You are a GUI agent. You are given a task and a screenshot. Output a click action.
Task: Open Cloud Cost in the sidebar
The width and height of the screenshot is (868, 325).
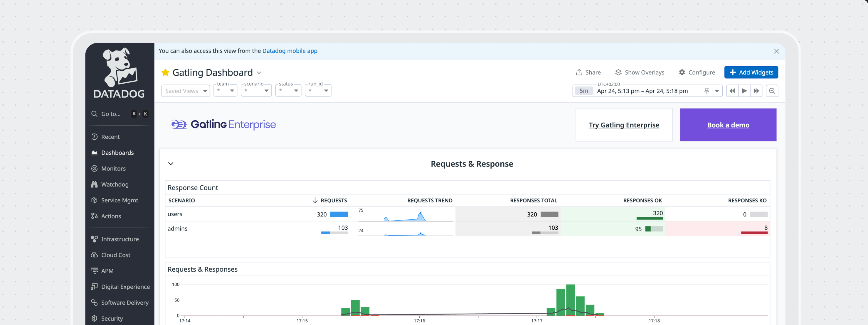(x=116, y=255)
